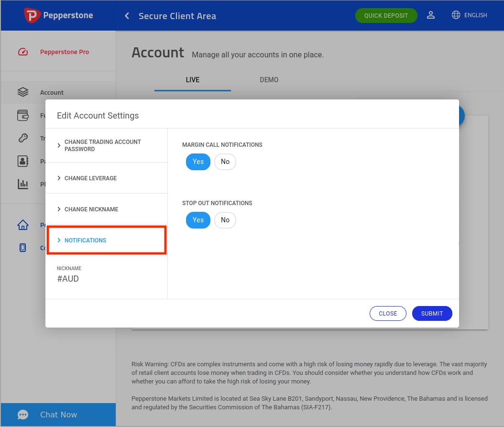
Task: Submit the account settings changes
Action: 432,314
